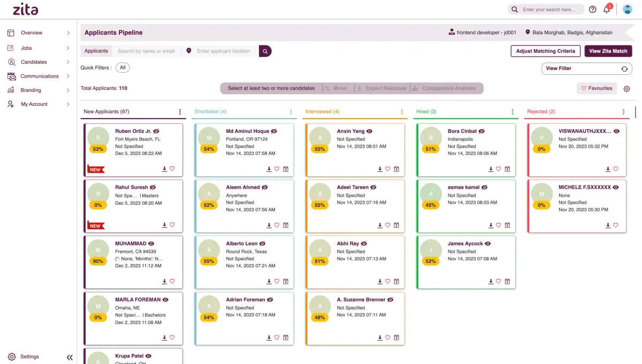Collapse the sidebar with double chevron
The height and width of the screenshot is (364, 642).
coord(70,357)
